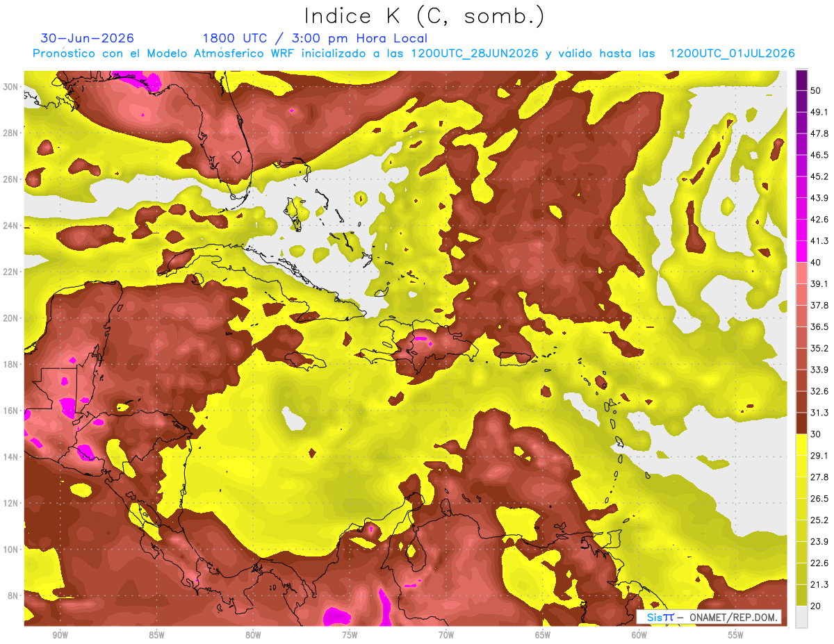The height and width of the screenshot is (644, 834).
Task: Pick the dark brown colorbar segment above 30
Action: (801, 423)
